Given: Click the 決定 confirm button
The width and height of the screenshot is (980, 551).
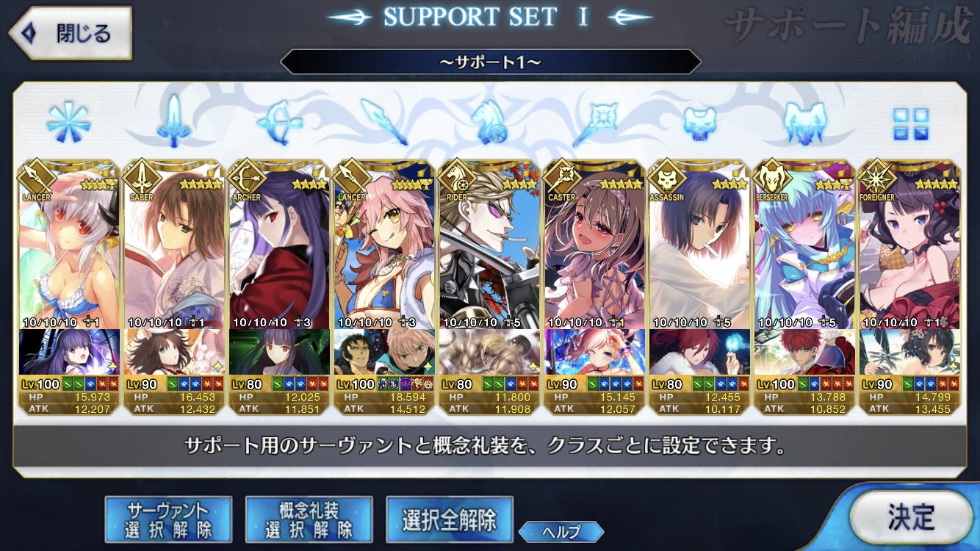Looking at the screenshot, I should coord(911,517).
